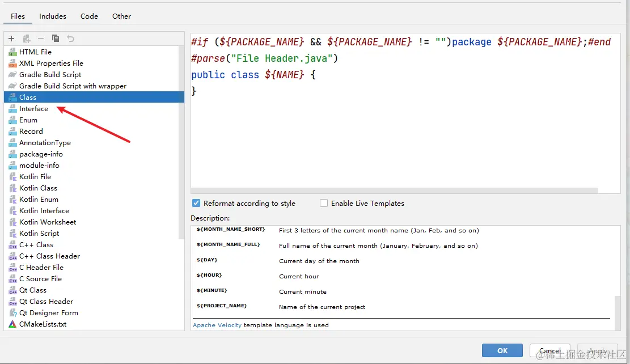Click the Enum template icon
The image size is (630, 364).
(x=12, y=120)
